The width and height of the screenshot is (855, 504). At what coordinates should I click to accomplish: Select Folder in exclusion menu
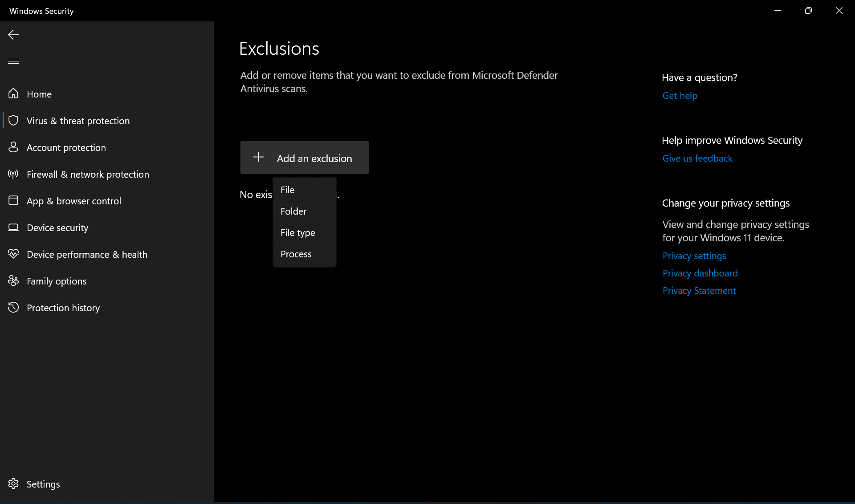293,211
